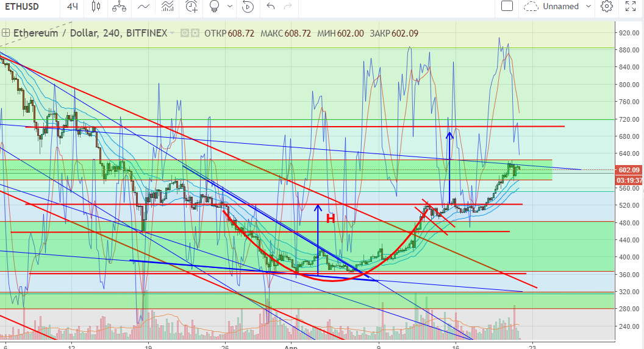Viewport: 644px width, 349px height.
Task: Enter fullscreen chart mode
Action: (631, 7)
